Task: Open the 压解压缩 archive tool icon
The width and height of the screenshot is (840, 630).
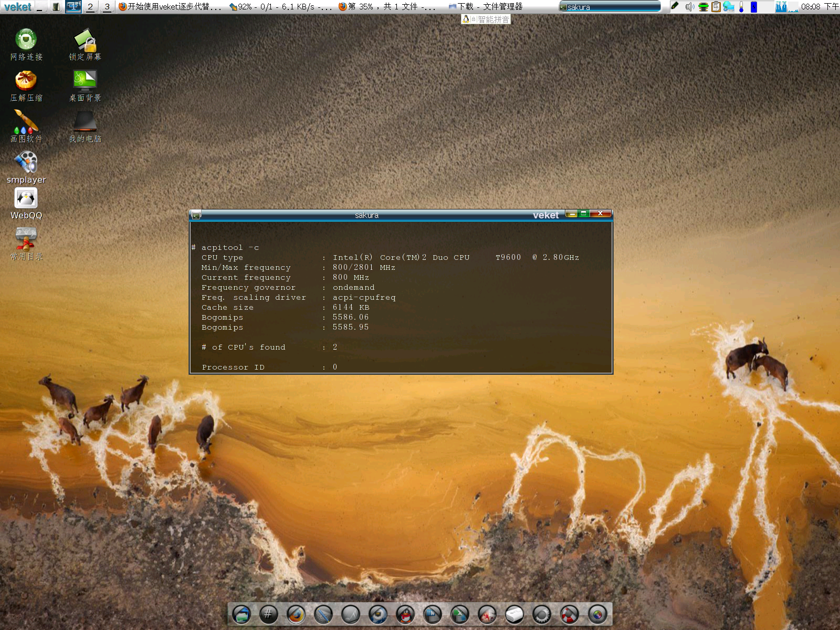Action: click(26, 86)
